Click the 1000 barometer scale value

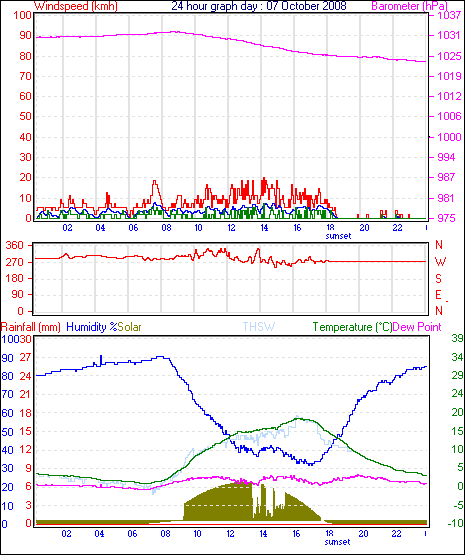pos(449,137)
